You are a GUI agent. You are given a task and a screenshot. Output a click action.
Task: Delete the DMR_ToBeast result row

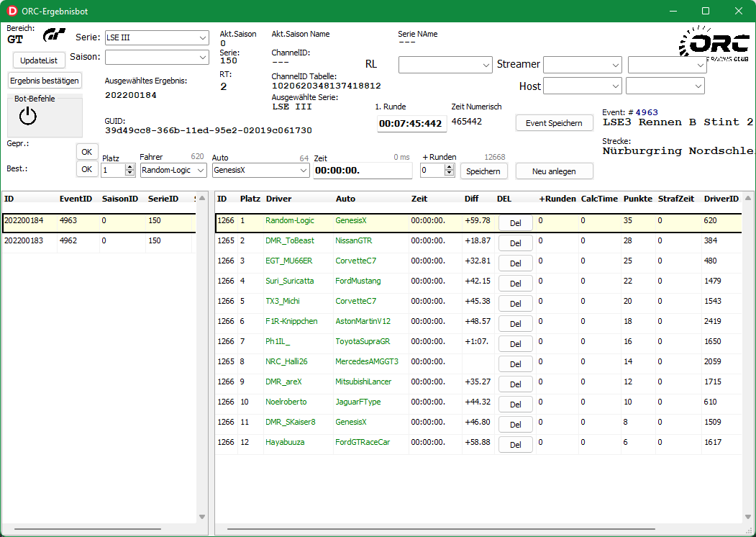tap(515, 243)
